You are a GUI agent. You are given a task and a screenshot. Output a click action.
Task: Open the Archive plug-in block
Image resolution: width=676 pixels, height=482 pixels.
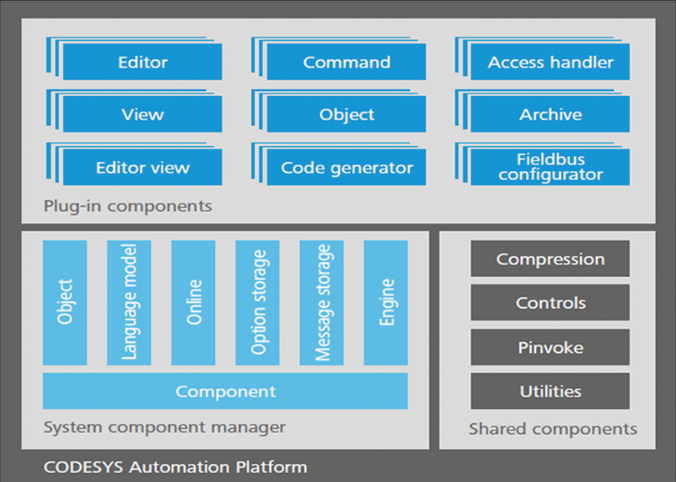pos(550,114)
